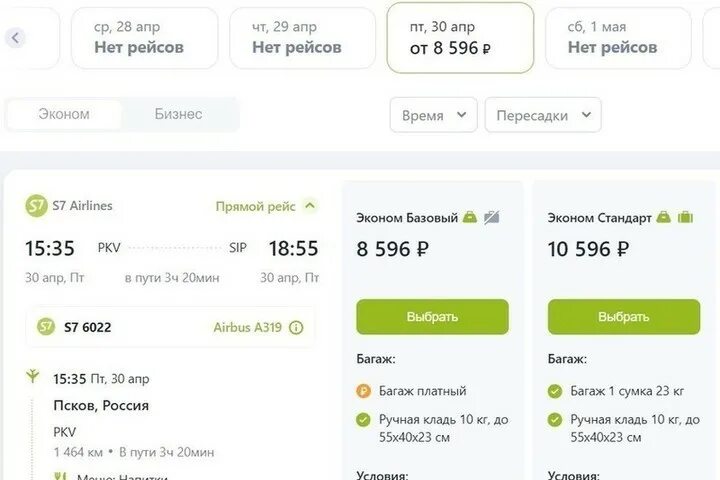This screenshot has width=720, height=480.
Task: Click the S7 6022 flight logo
Action: (x=45, y=327)
